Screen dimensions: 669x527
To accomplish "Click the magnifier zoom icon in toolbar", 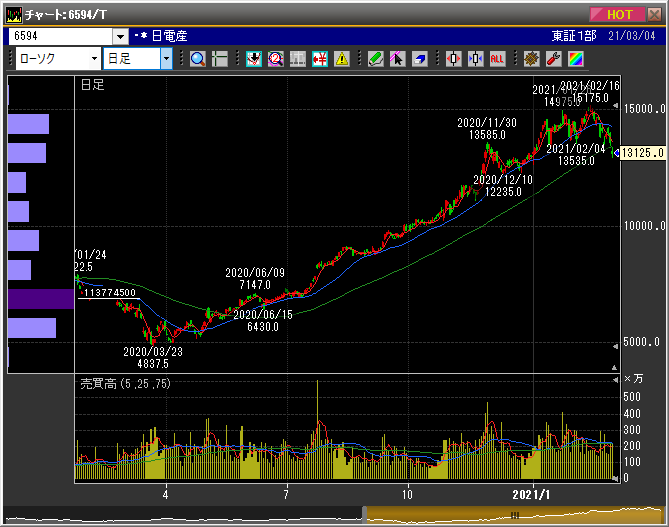I will (197, 59).
